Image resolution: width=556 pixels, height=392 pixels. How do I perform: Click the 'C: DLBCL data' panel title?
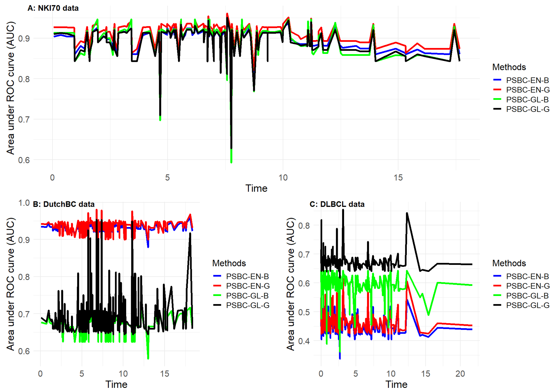(x=337, y=204)
